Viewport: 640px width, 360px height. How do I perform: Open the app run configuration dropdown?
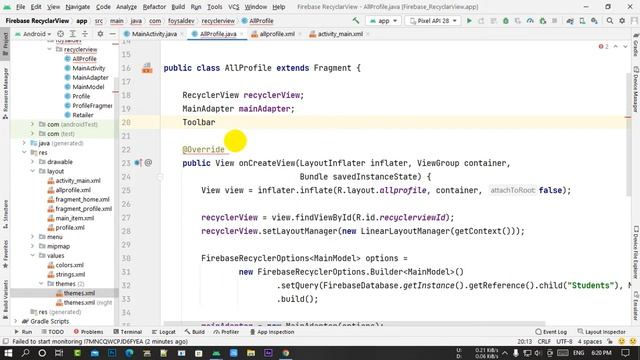pyautogui.click(x=383, y=20)
